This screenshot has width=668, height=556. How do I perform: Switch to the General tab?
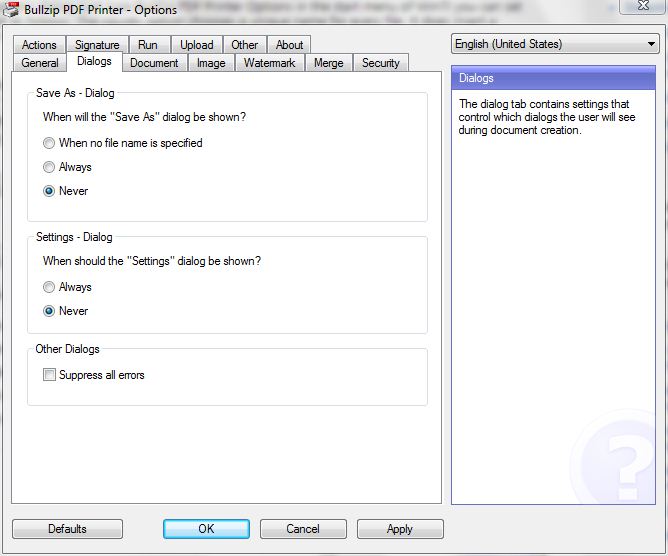point(40,63)
